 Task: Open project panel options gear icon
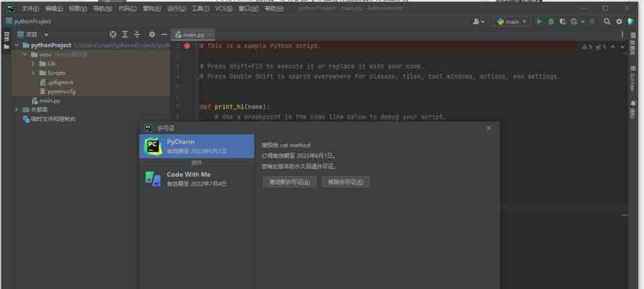(x=152, y=35)
